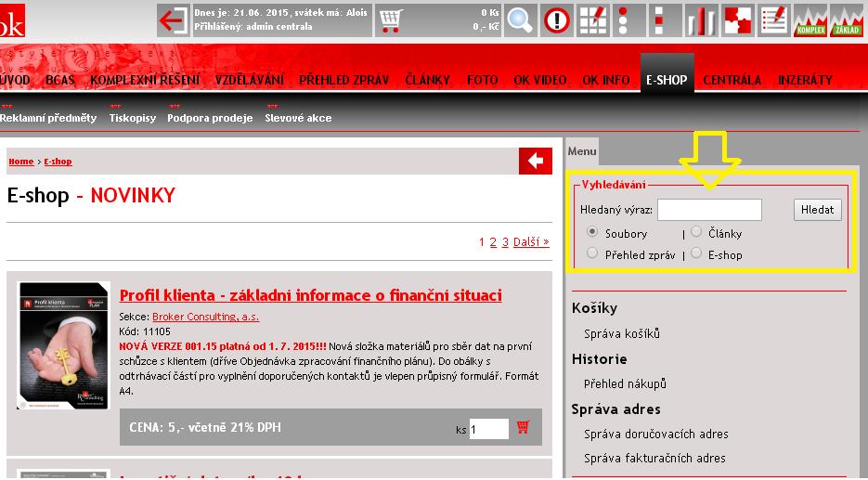The height and width of the screenshot is (480, 868).
Task: Click the logout arrow icon in top bar
Action: point(173,20)
